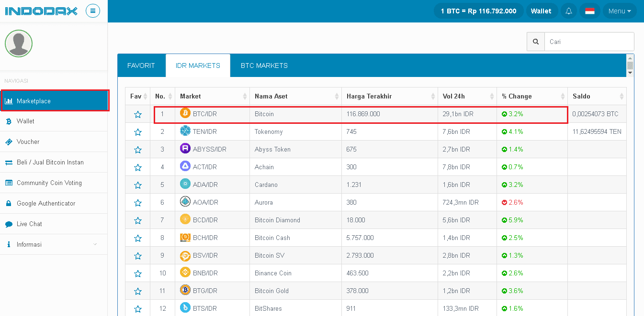Sort table by % Change column
The width and height of the screenshot is (644, 316).
[x=532, y=96]
